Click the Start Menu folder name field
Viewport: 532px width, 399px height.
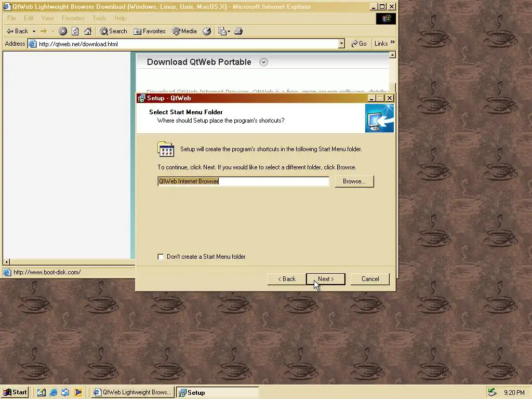(243, 181)
